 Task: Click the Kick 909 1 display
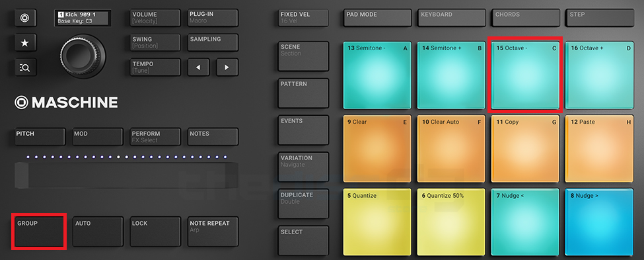[83, 18]
